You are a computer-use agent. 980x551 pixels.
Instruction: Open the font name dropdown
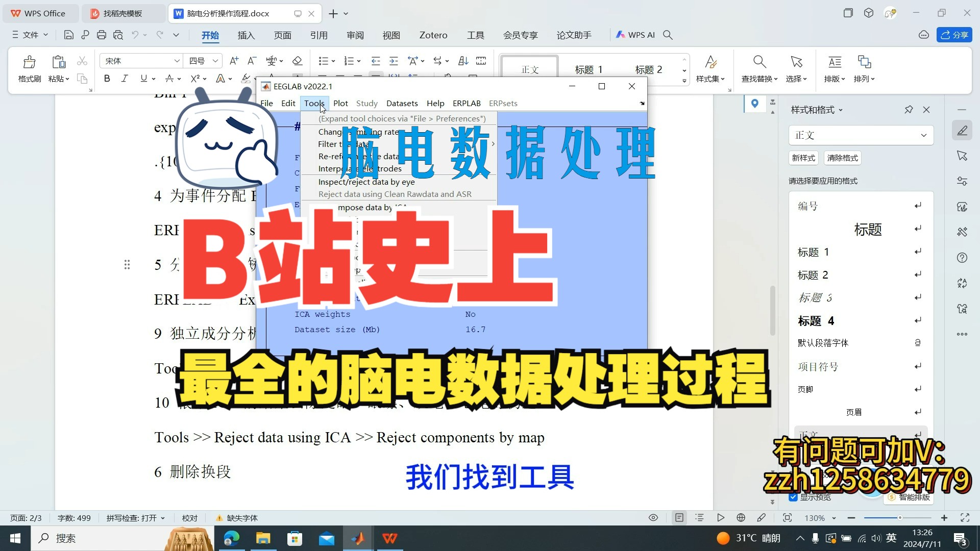click(177, 61)
